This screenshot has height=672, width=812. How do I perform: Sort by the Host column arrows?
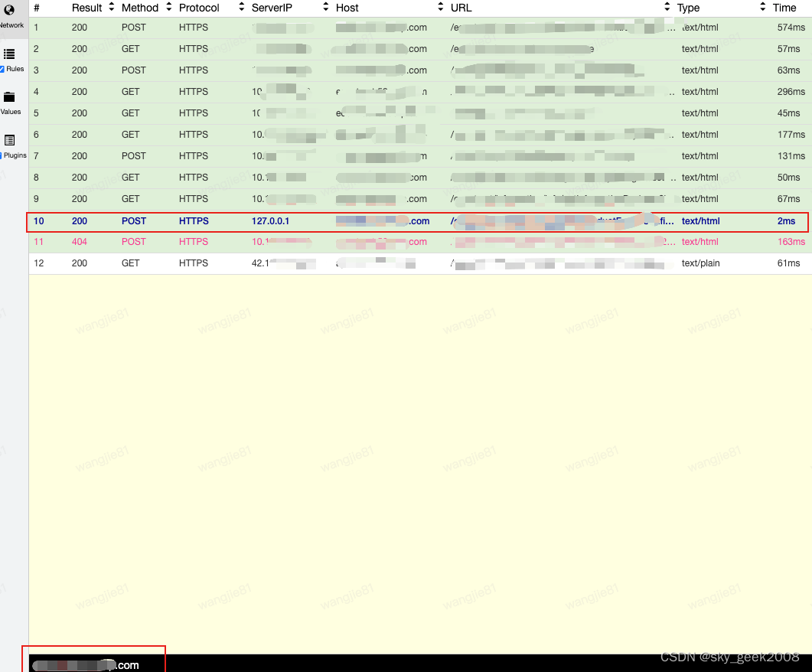tap(441, 7)
